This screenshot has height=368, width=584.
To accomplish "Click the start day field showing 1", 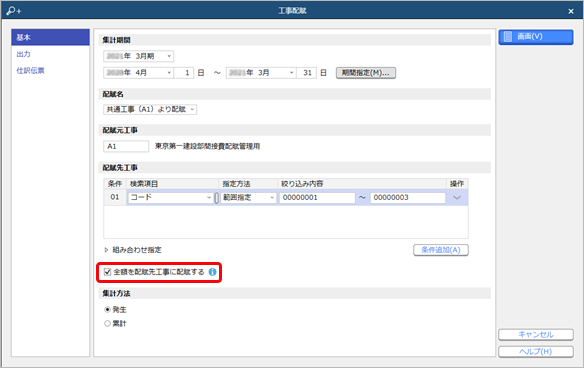I will coord(184,73).
